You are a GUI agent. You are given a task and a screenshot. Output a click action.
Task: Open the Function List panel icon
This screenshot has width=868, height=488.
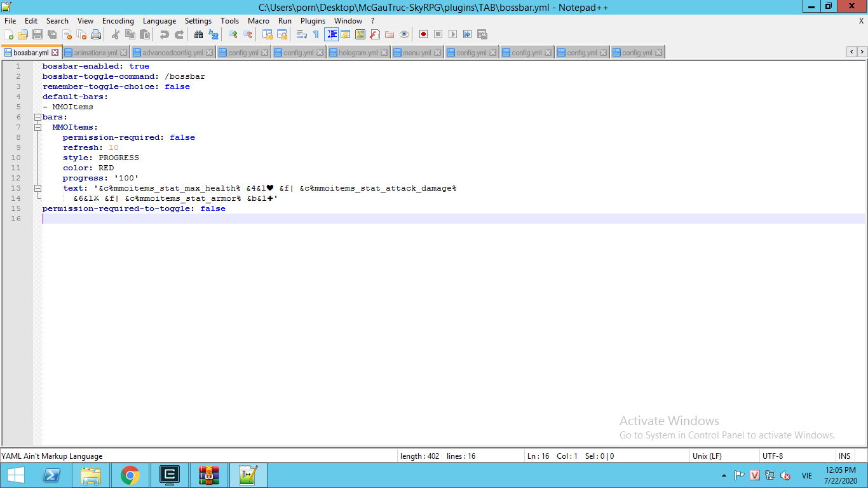click(x=374, y=34)
